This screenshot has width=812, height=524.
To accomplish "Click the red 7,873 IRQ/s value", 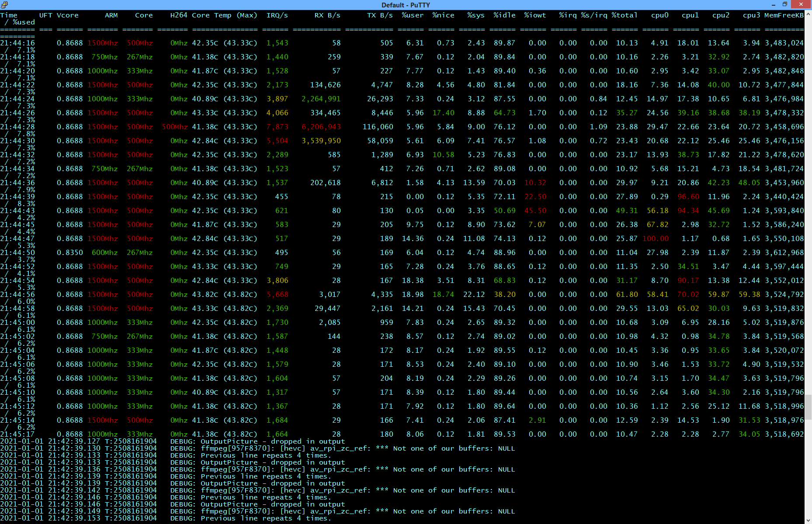I will click(277, 127).
